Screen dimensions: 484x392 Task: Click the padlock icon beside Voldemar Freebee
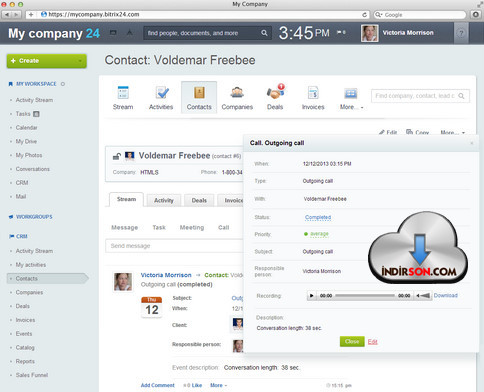(x=116, y=156)
